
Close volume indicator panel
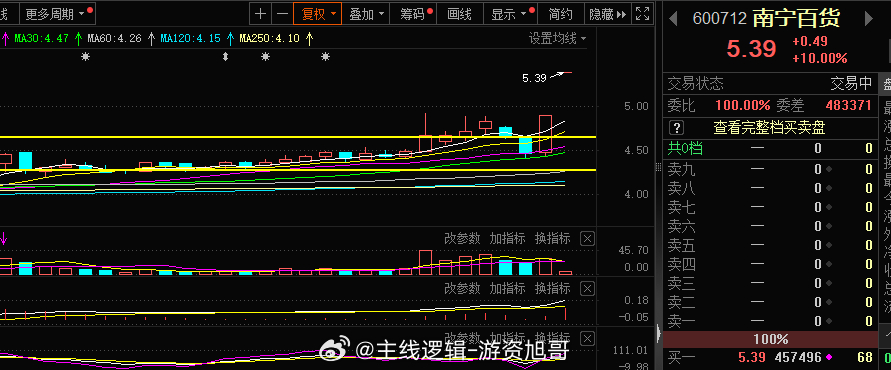point(588,239)
